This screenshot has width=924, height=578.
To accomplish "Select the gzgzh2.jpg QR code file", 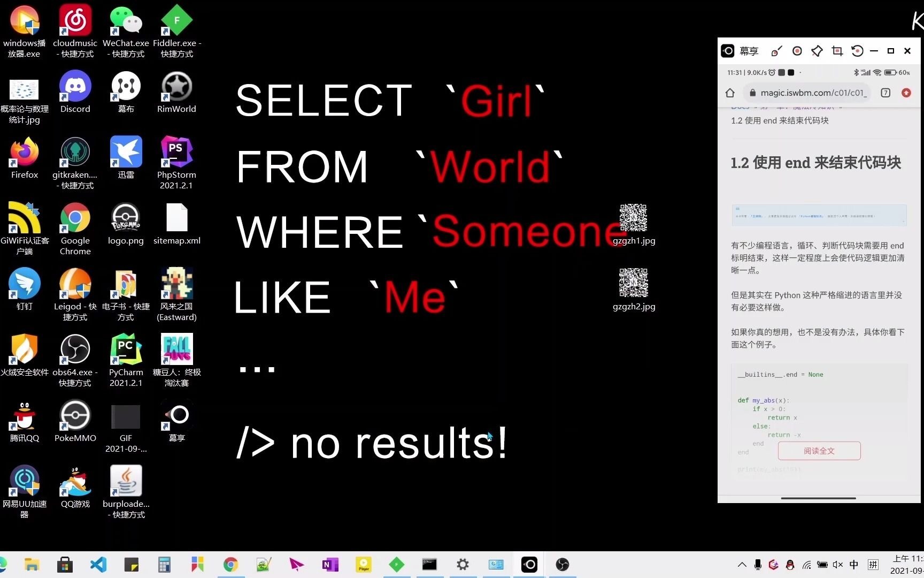I will click(634, 290).
